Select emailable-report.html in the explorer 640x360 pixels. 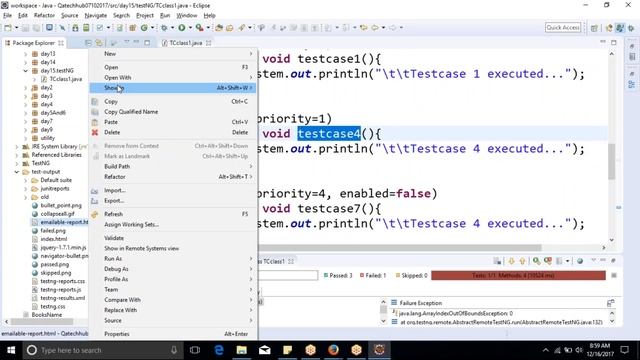click(x=60, y=222)
